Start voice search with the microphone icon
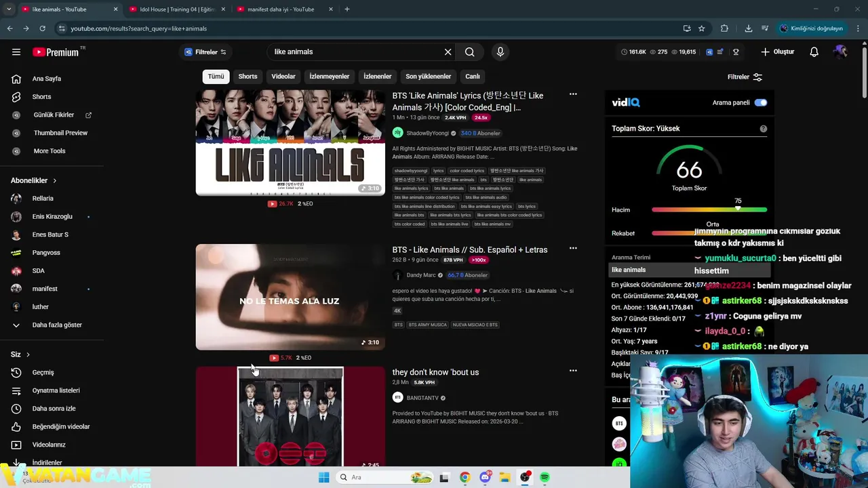 tap(500, 52)
